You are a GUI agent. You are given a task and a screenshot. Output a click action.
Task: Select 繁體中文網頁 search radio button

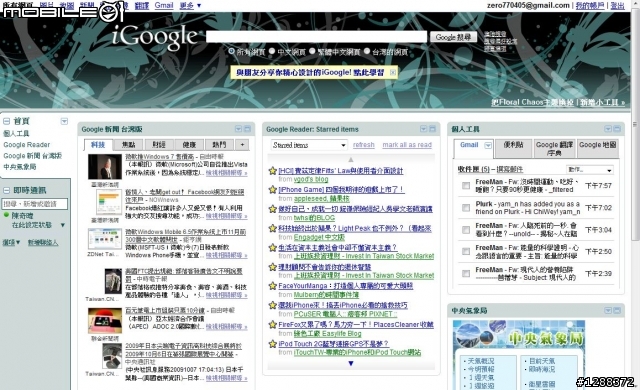click(312, 51)
